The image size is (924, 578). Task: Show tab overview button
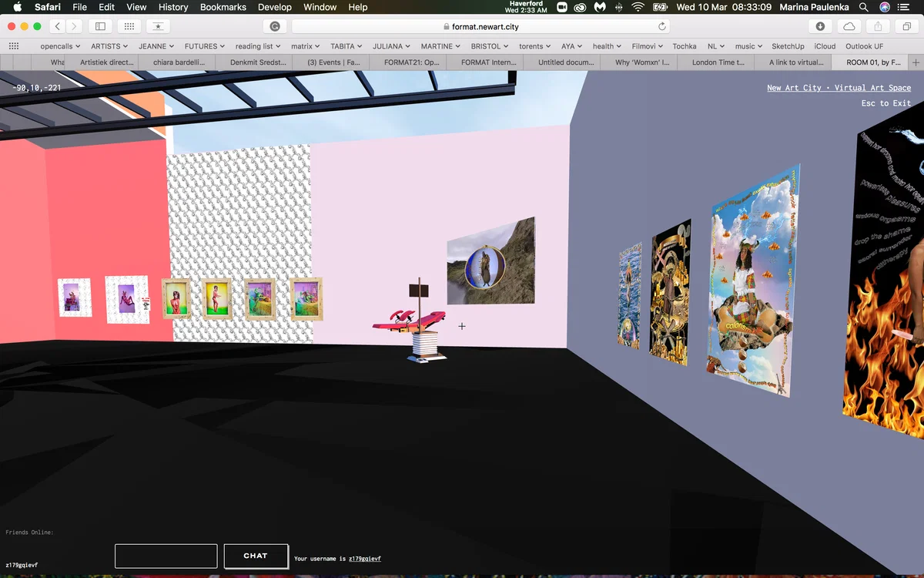tap(906, 26)
